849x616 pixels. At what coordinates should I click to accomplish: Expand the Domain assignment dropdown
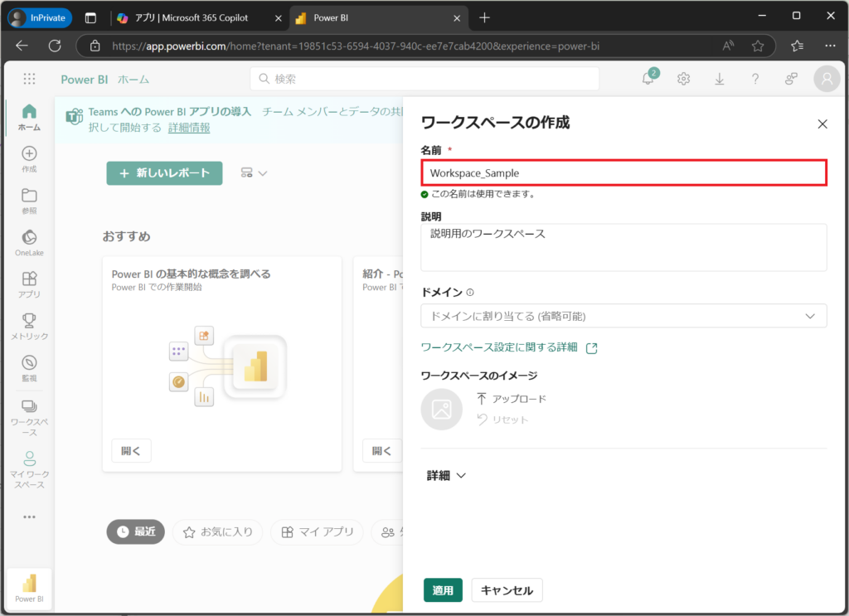click(x=623, y=316)
